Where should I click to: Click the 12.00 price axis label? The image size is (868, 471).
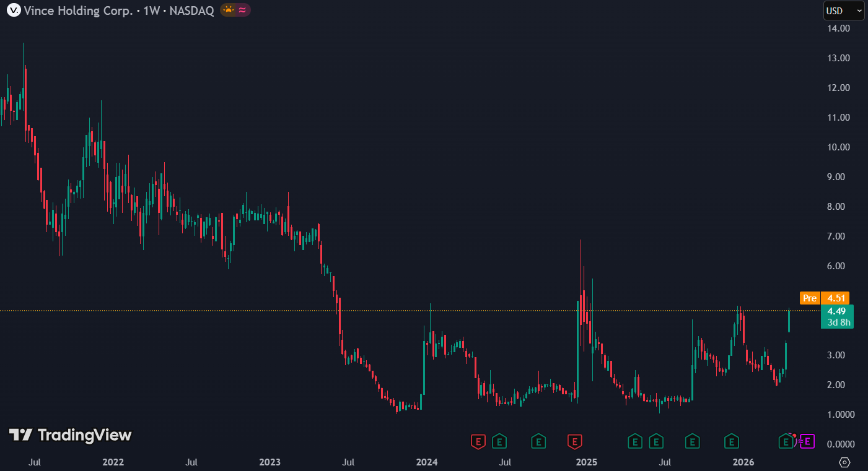coord(838,88)
